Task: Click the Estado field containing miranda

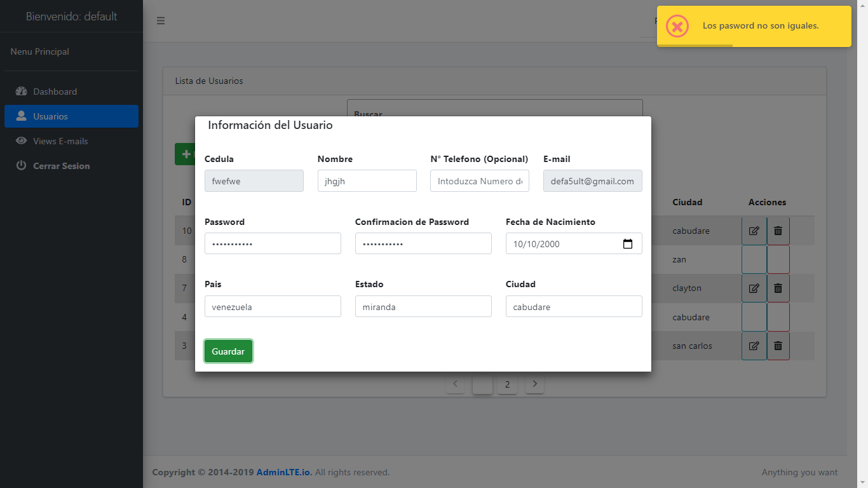Action: tap(423, 306)
